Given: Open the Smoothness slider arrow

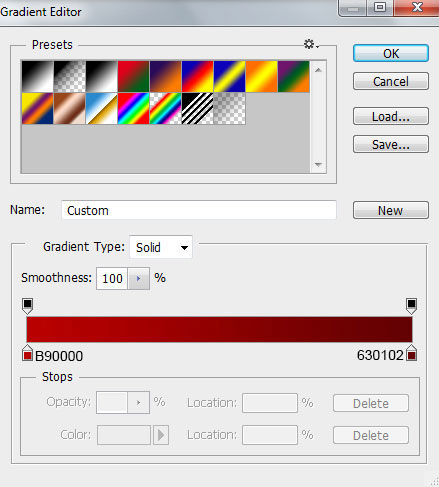Looking at the screenshot, I should coord(138,278).
